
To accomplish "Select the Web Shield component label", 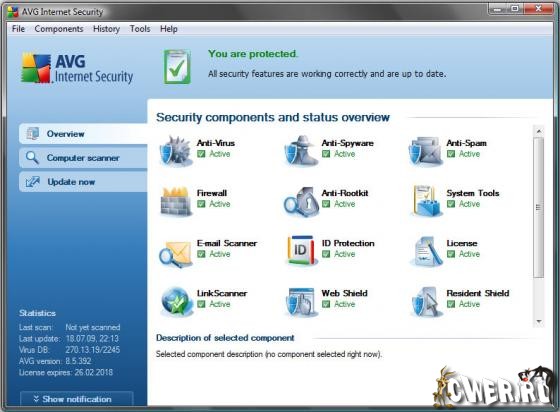I will point(344,293).
